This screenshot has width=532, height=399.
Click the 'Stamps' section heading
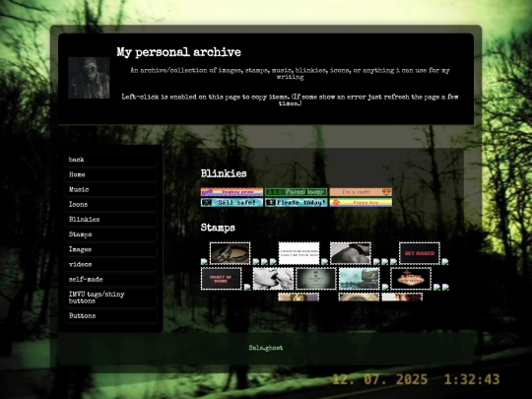coord(218,228)
